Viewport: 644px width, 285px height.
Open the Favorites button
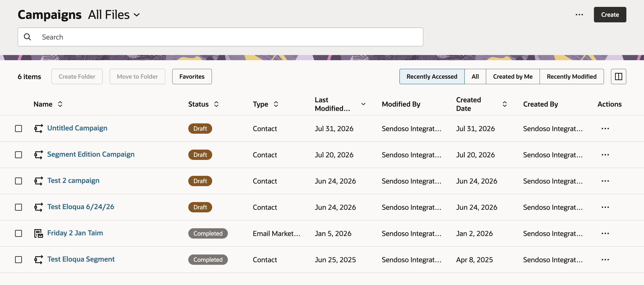192,77
